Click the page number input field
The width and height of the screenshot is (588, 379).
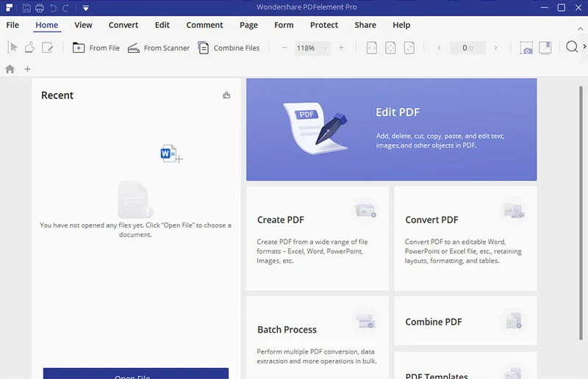coord(467,48)
